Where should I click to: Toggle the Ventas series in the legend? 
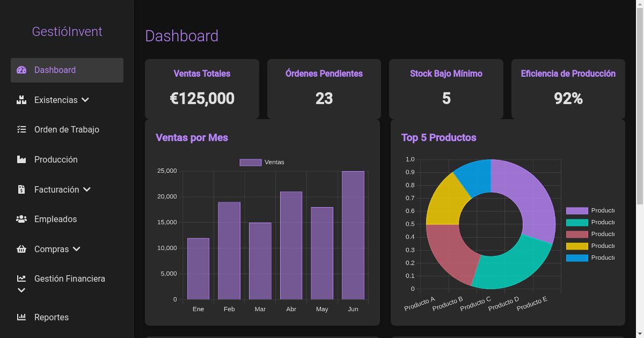pyautogui.click(x=262, y=162)
